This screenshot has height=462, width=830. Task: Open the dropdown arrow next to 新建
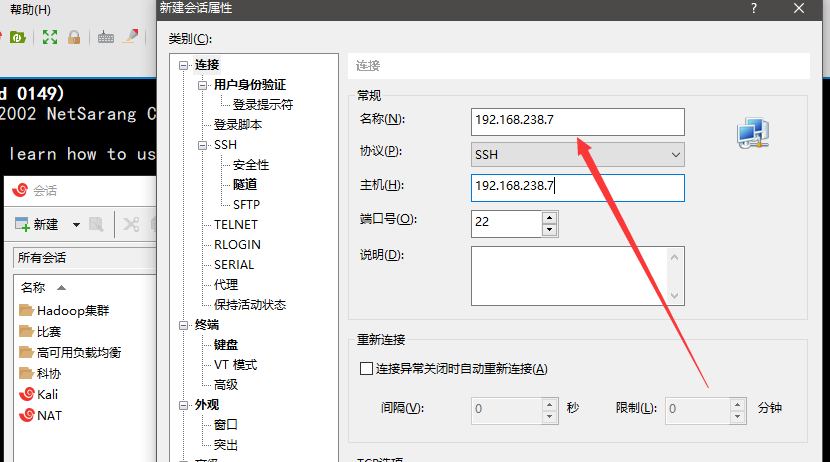click(x=76, y=225)
